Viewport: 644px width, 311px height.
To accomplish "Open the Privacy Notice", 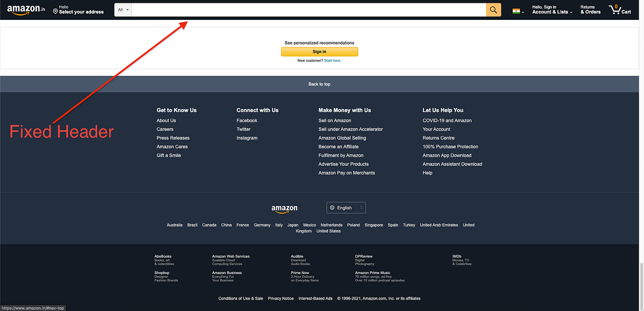I will [x=280, y=298].
